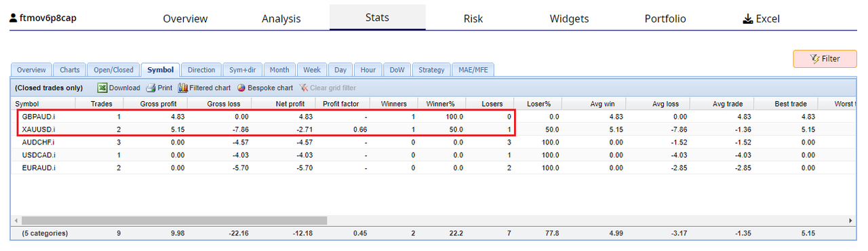Select the Symbol sub-tab
868x251 pixels.
click(161, 70)
